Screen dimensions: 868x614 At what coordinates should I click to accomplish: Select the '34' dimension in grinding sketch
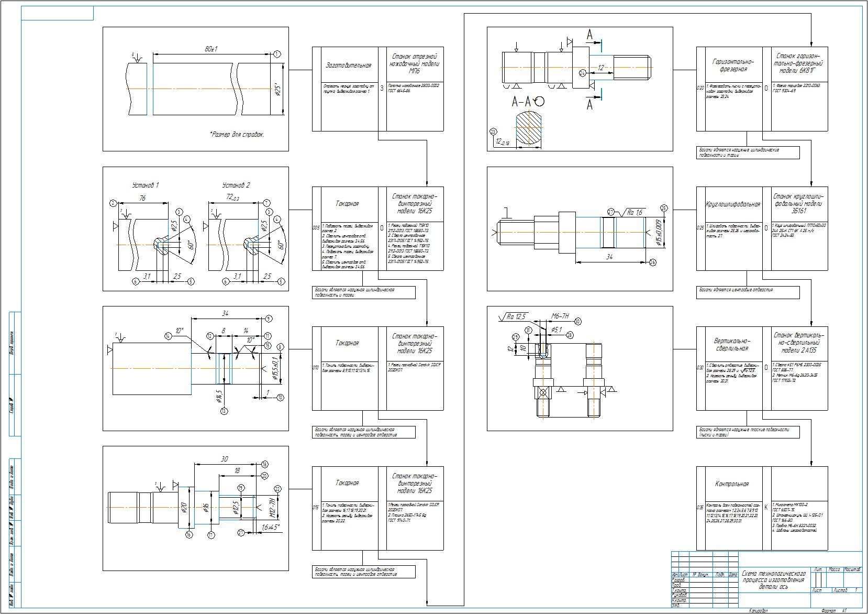609,257
